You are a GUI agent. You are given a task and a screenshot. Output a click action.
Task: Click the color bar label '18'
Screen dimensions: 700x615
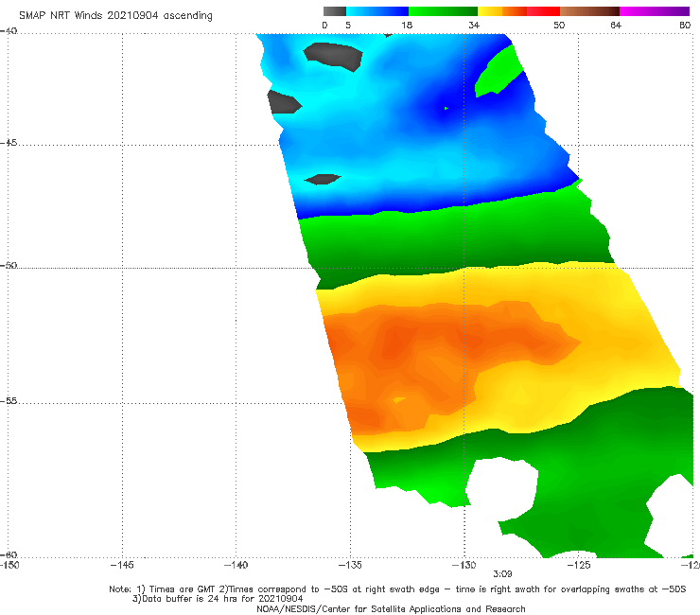[x=407, y=25]
